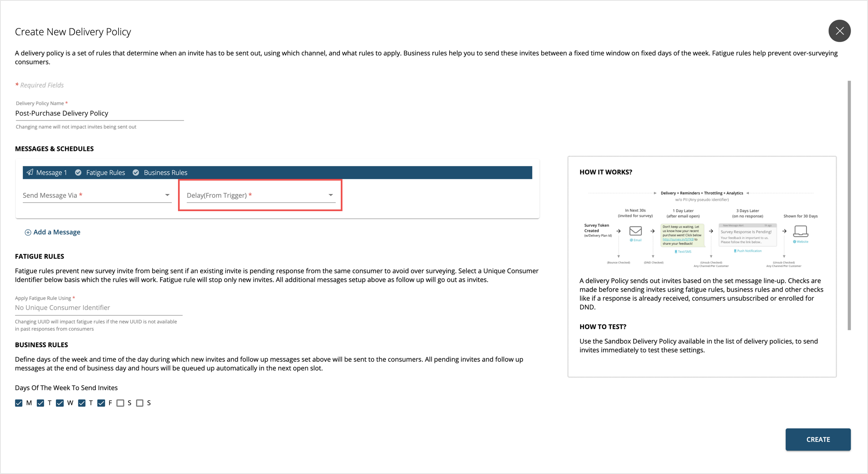Expand the Delay From Trigger dropdown
Viewport: 868px width, 474px height.
331,195
